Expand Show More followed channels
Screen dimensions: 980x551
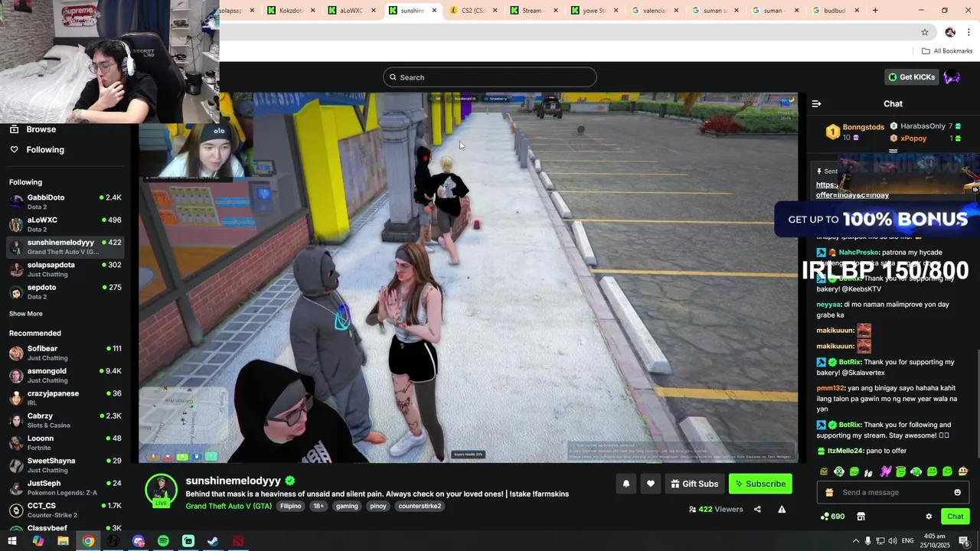pyautogui.click(x=26, y=314)
